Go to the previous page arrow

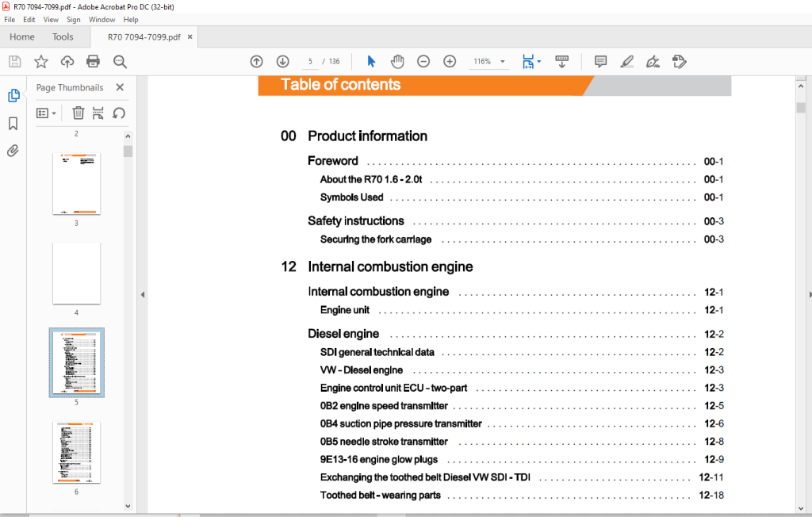pyautogui.click(x=256, y=62)
